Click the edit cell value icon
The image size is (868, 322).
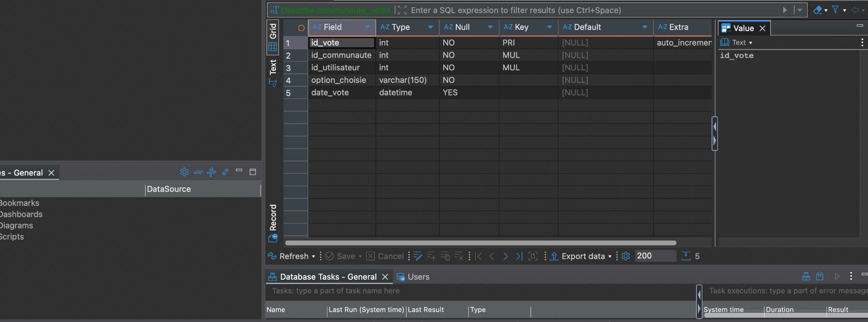pos(418,256)
